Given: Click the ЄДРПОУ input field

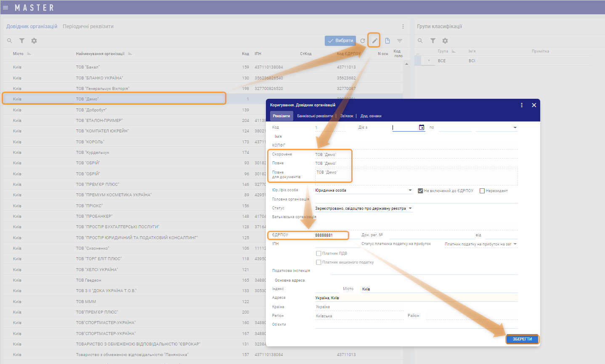Looking at the screenshot, I should tap(330, 235).
